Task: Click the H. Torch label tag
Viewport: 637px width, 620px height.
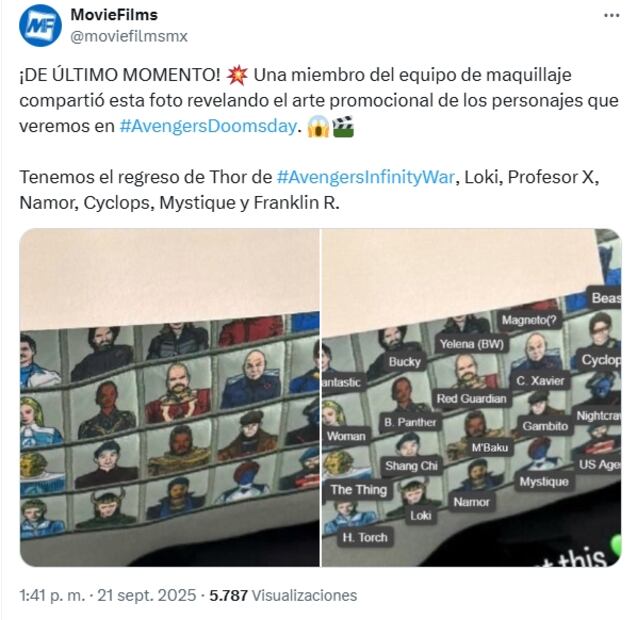Action: click(365, 538)
